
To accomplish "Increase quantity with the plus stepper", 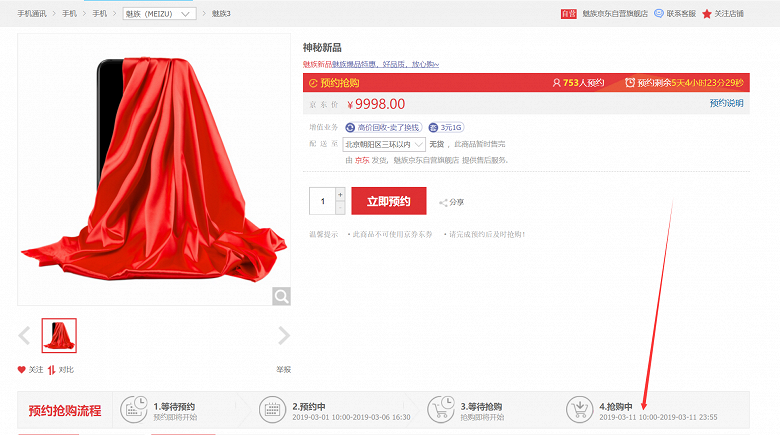I will tap(340, 194).
